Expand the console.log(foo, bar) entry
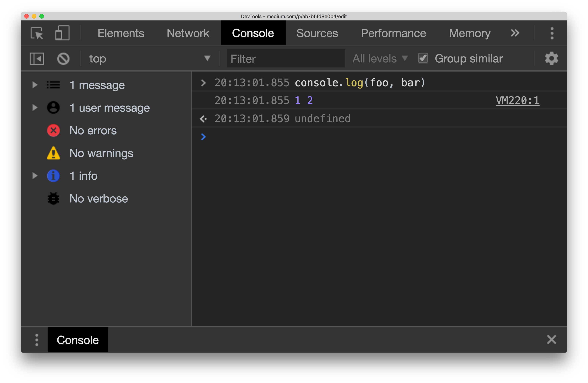The height and width of the screenshot is (383, 588). click(x=203, y=83)
